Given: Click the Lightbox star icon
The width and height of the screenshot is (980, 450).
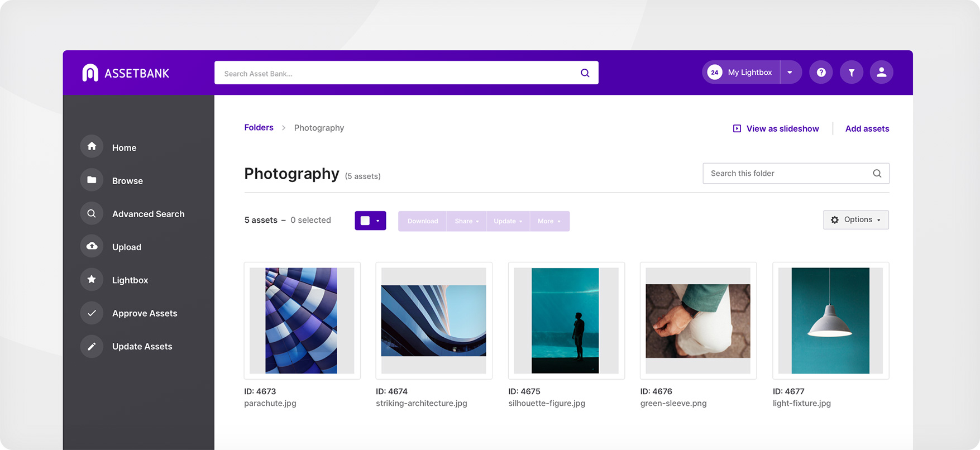Looking at the screenshot, I should [92, 279].
